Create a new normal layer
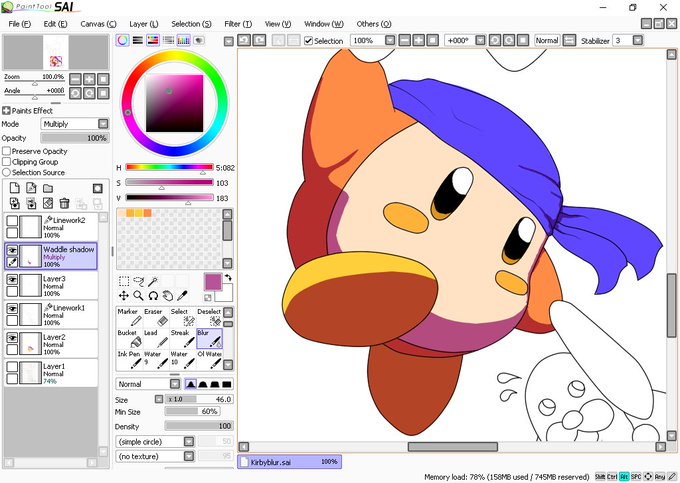This screenshot has height=483, width=680. coord(15,188)
